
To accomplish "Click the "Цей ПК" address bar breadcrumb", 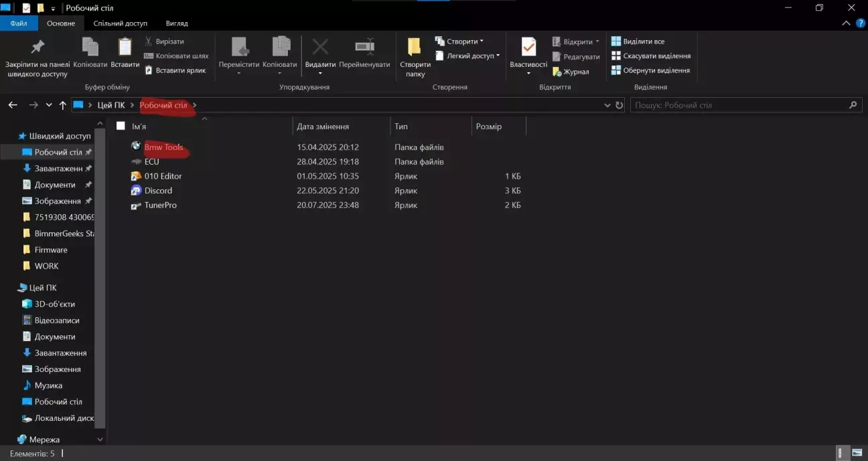I will tap(111, 105).
